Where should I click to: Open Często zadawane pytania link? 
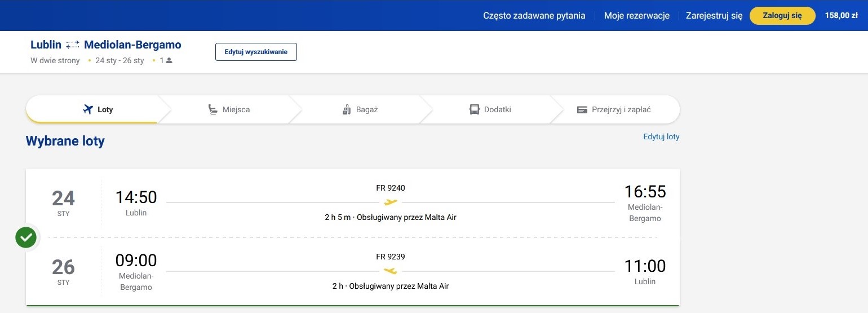[534, 16]
